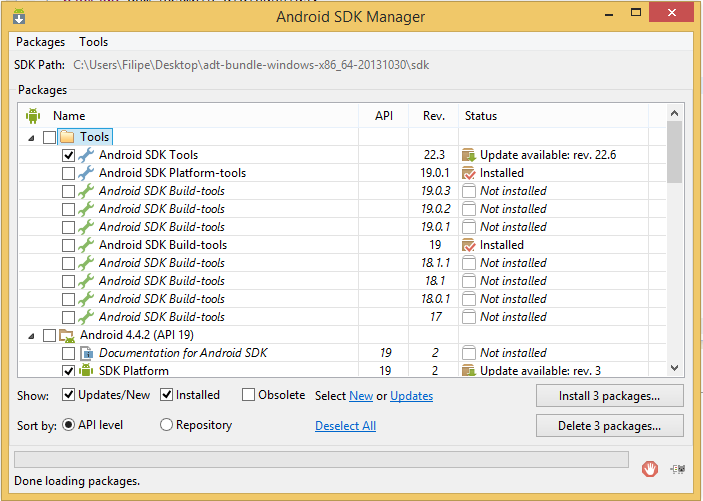
Task: Click wrench icon of Android SDK Tools
Action: tap(86, 155)
